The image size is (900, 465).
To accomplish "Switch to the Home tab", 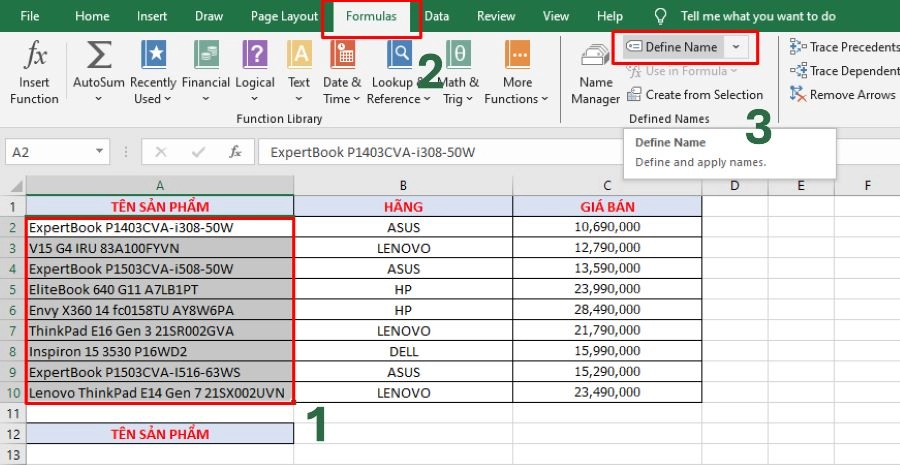I will 92,16.
